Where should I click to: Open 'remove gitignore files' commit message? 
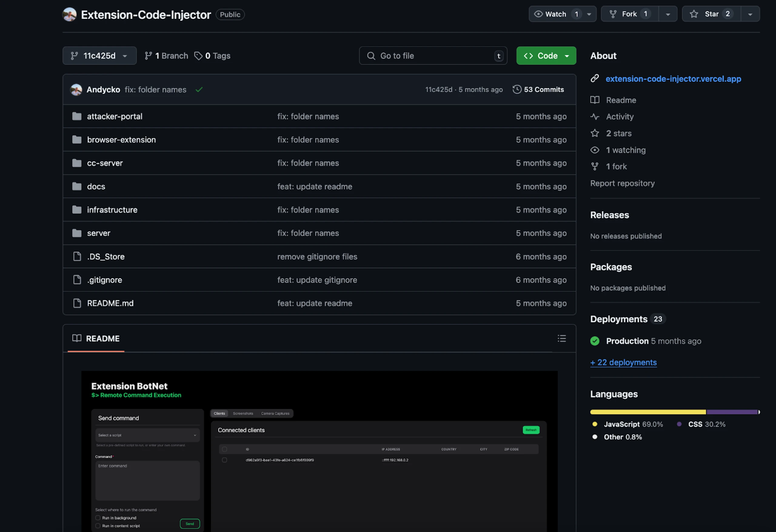click(317, 257)
